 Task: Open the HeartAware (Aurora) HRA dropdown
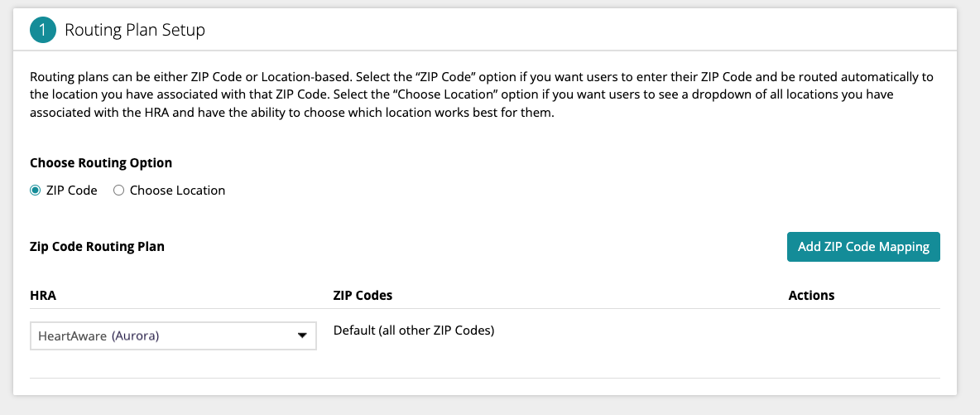tap(173, 336)
